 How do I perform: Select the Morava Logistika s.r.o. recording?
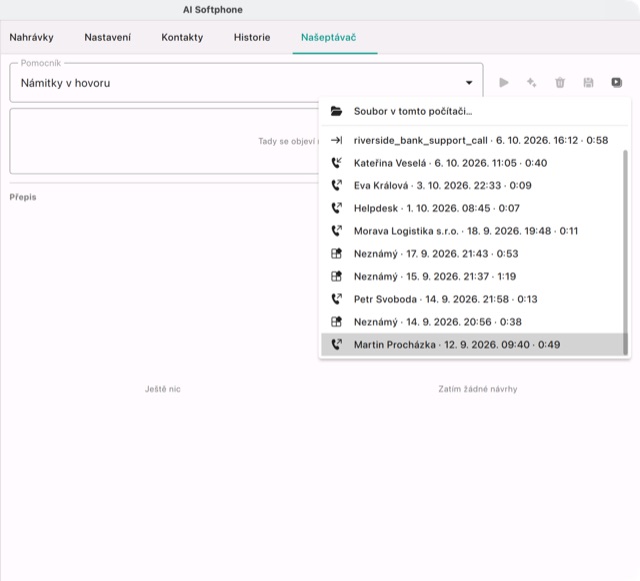click(472, 231)
